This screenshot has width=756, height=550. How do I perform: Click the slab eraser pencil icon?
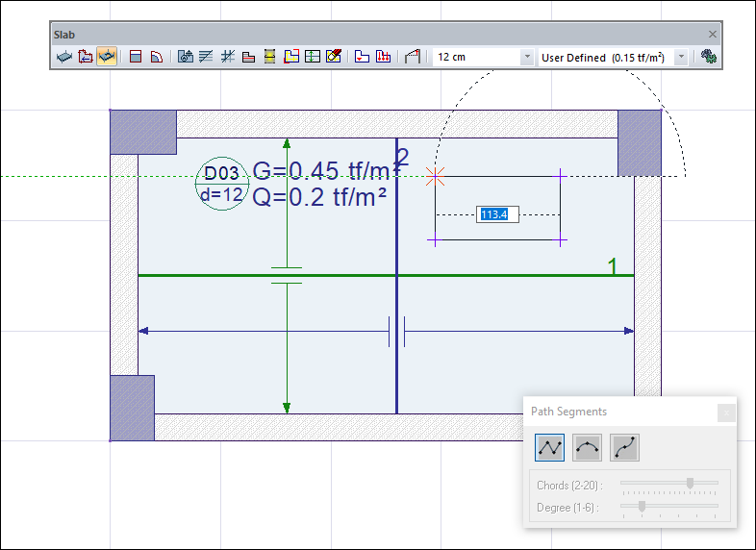pos(334,57)
